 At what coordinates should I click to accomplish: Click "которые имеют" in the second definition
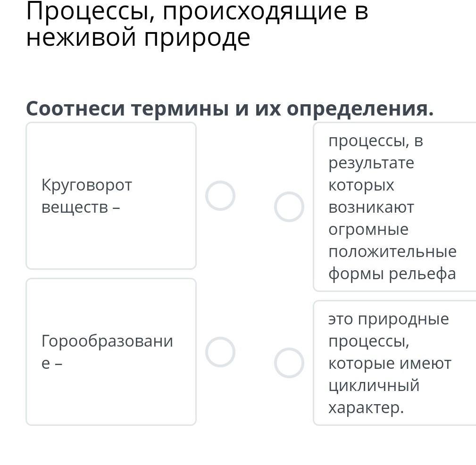pyautogui.click(x=390, y=363)
